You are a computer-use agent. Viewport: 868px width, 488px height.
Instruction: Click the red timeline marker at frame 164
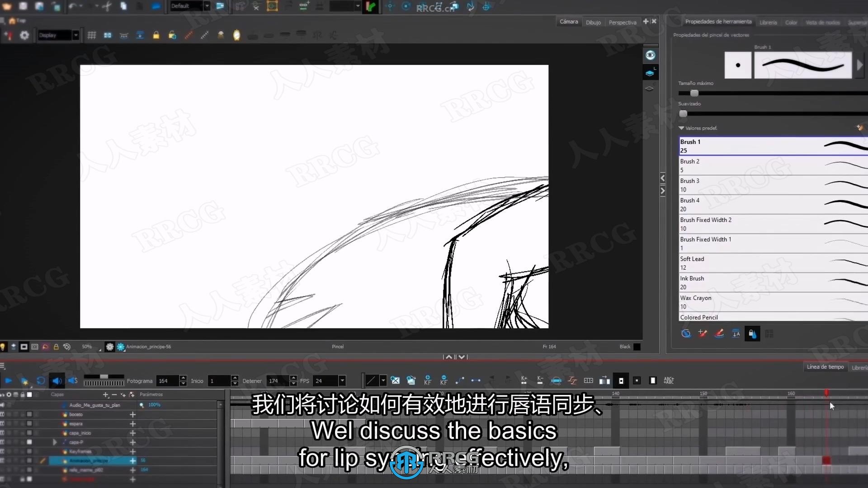[826, 393]
